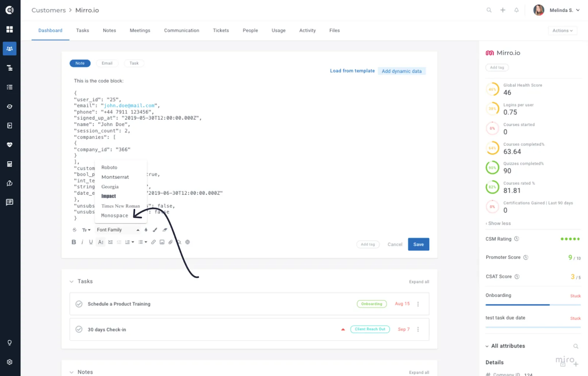Save the note
The image size is (588, 376).
(419, 244)
